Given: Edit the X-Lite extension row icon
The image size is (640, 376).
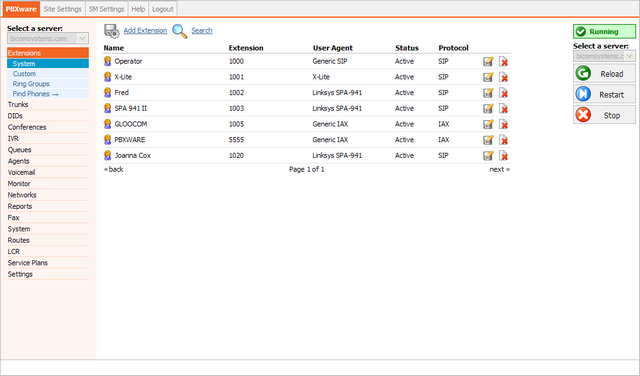Looking at the screenshot, I should [x=488, y=77].
